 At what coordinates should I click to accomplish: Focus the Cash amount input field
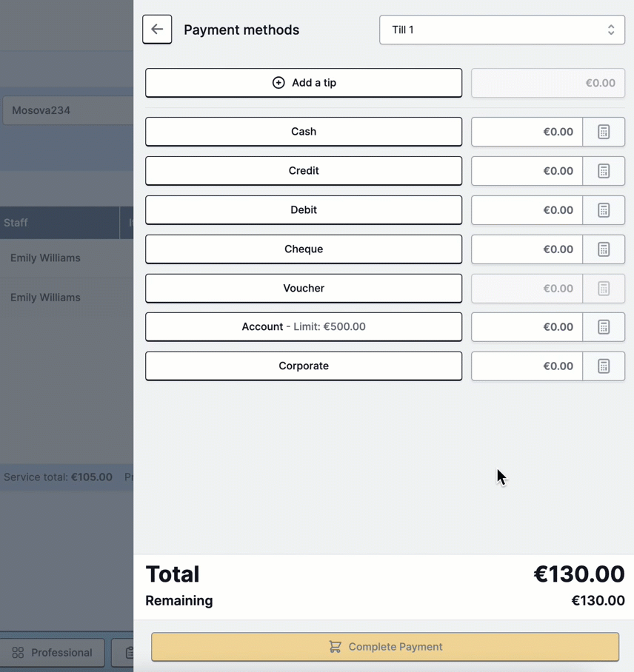click(x=527, y=132)
